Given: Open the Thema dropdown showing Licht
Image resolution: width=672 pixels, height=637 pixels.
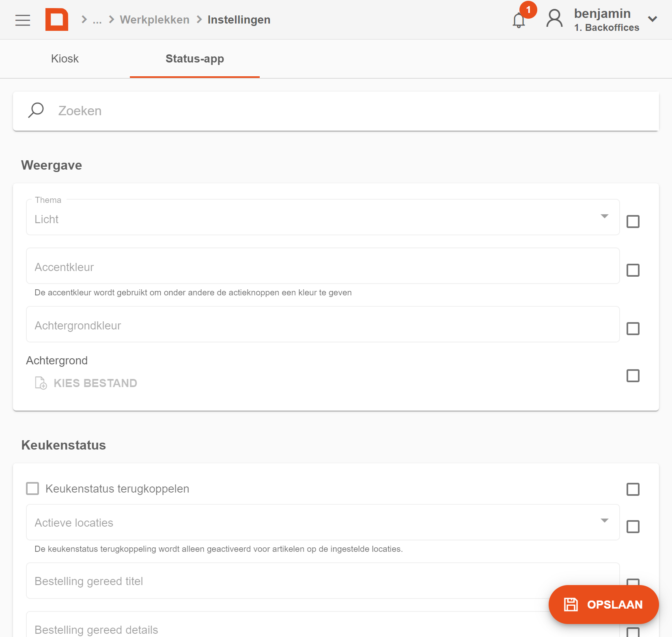Looking at the screenshot, I should [323, 217].
